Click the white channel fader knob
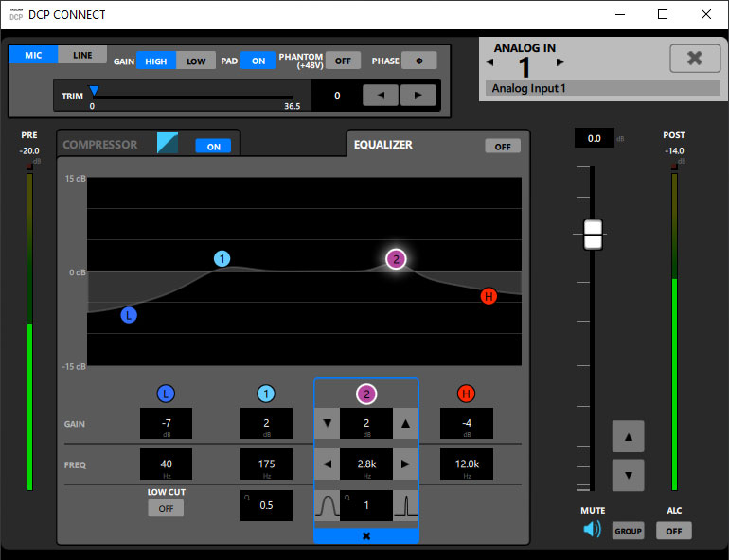Image resolution: width=729 pixels, height=560 pixels. pyautogui.click(x=593, y=235)
